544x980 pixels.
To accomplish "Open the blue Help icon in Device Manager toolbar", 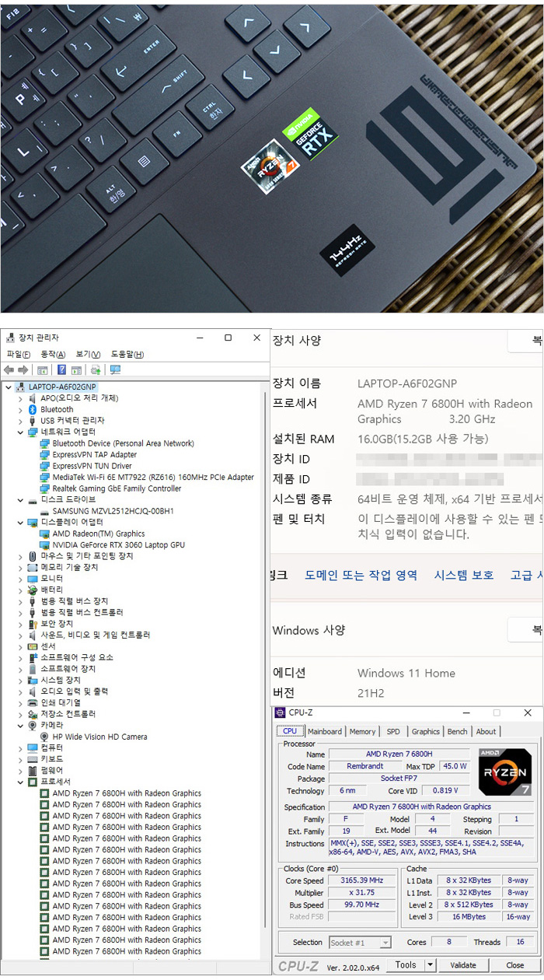I will (62, 370).
